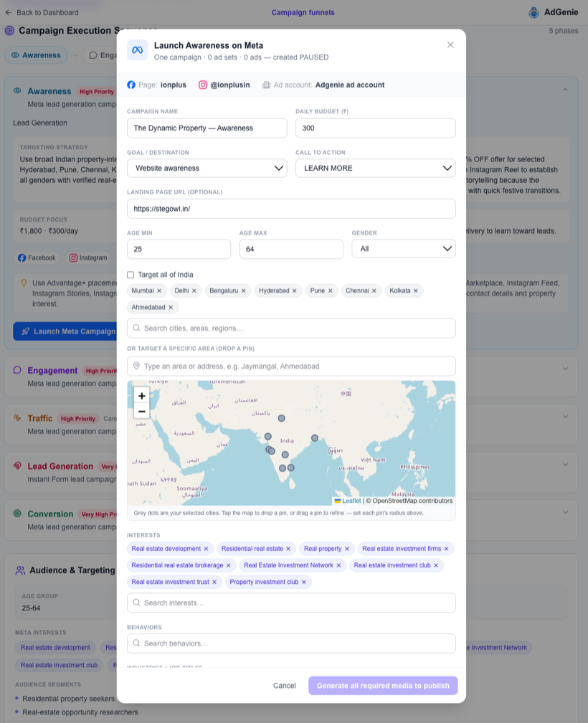The width and height of the screenshot is (588, 723).
Task: Click the Instagram icon beside @ionplusin
Action: point(203,85)
